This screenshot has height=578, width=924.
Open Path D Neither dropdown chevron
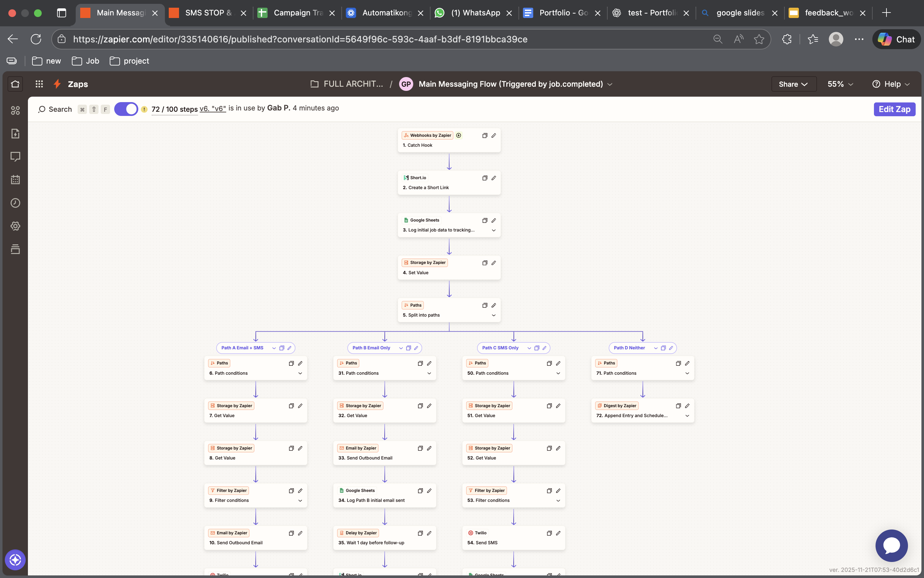655,348
